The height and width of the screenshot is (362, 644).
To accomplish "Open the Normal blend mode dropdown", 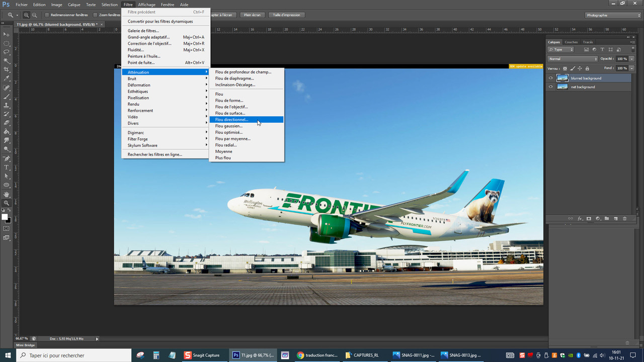I will [x=573, y=59].
